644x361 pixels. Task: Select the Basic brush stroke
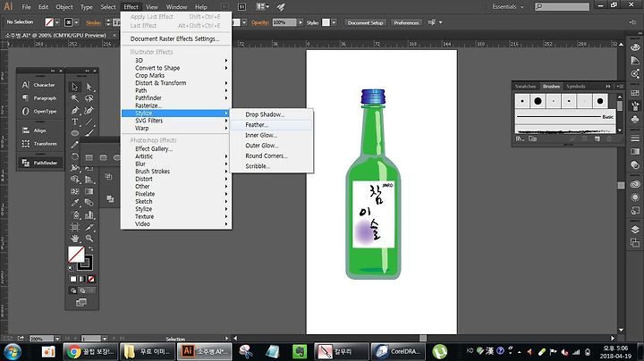[x=565, y=117]
